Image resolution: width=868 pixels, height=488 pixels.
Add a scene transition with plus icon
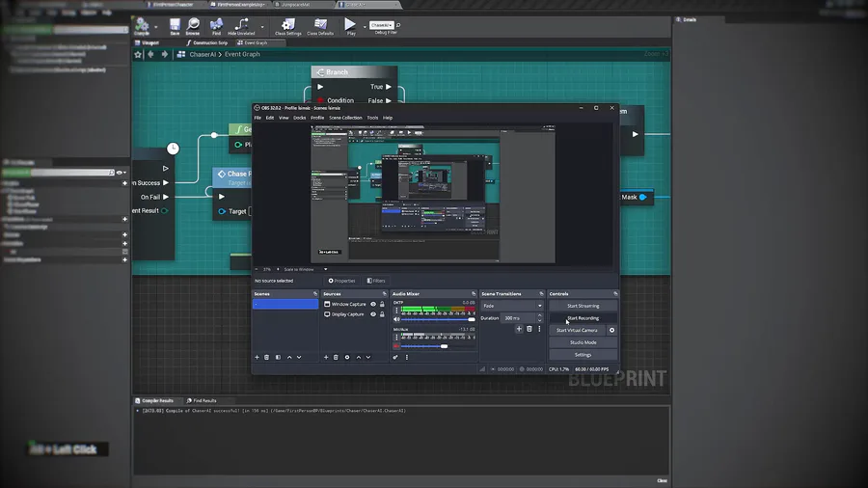click(x=519, y=329)
